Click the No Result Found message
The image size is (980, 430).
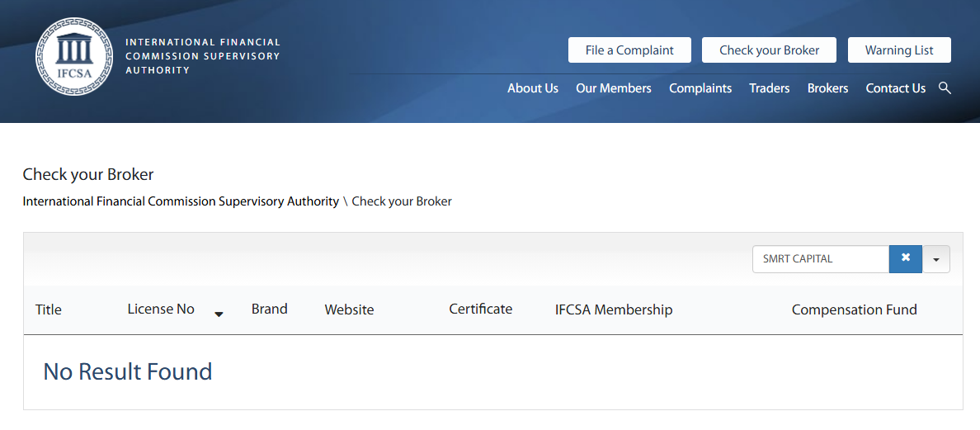(128, 371)
